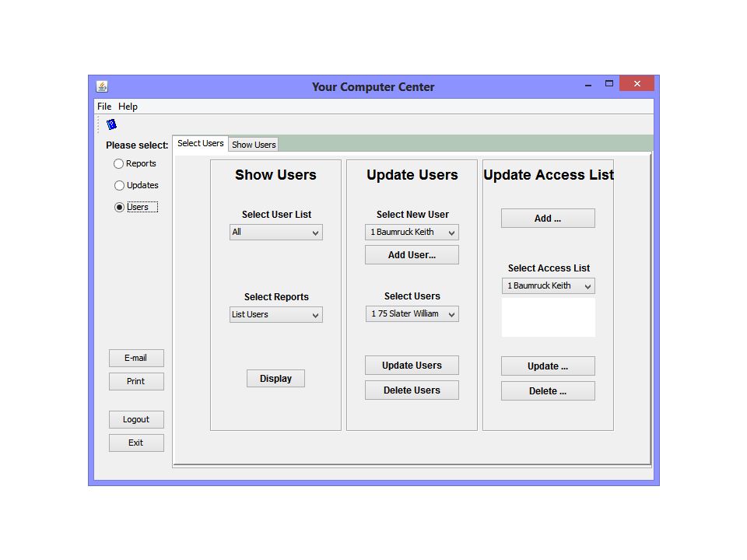The image size is (747, 560).
Task: Click the toolbar drag handle
Action: pyautogui.click(x=98, y=124)
